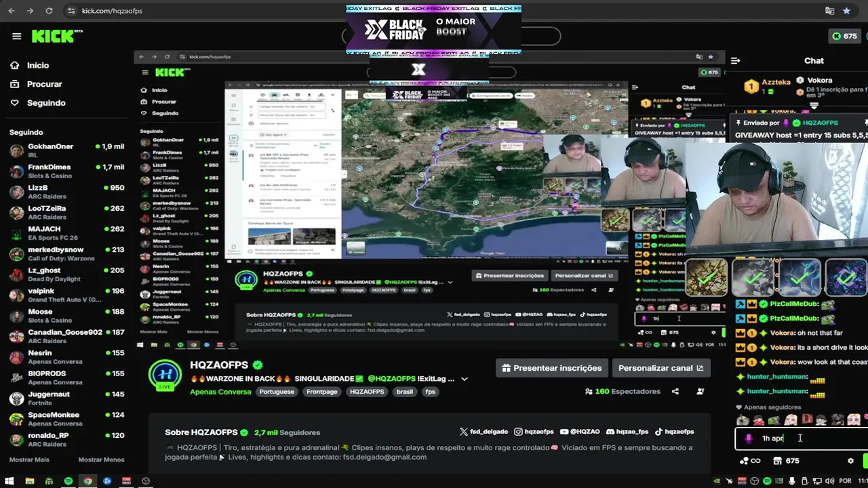The width and height of the screenshot is (868, 488).
Task: Open Chrome from the taskbar
Action: (x=87, y=481)
